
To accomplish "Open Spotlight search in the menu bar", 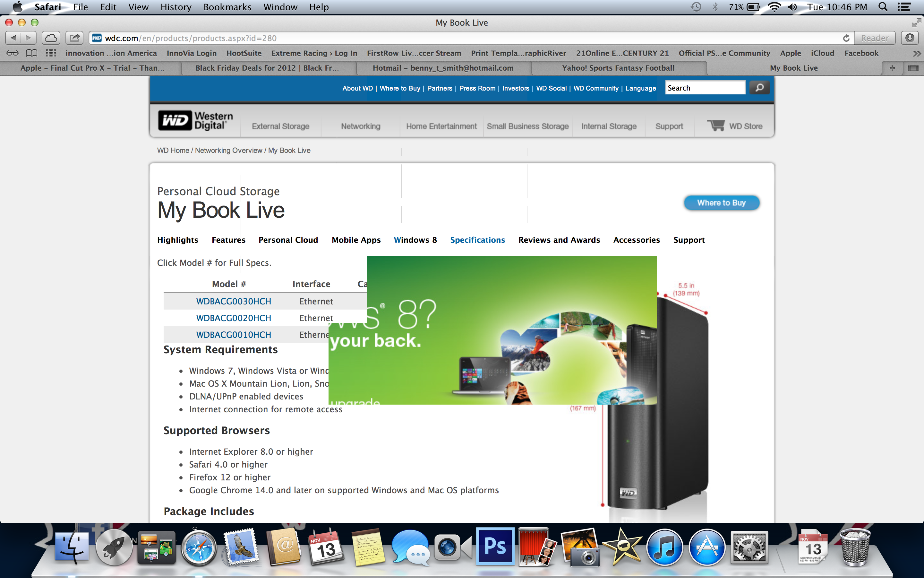I will pos(883,7).
